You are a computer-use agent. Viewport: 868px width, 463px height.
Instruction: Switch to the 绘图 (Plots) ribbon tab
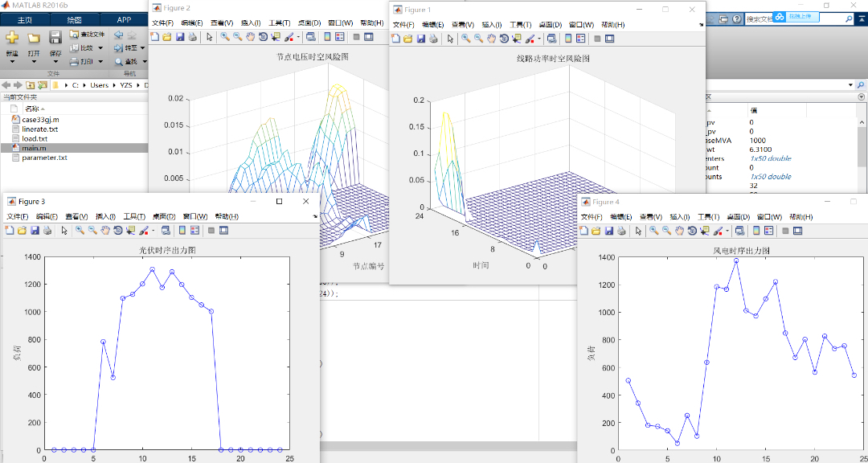(74, 20)
